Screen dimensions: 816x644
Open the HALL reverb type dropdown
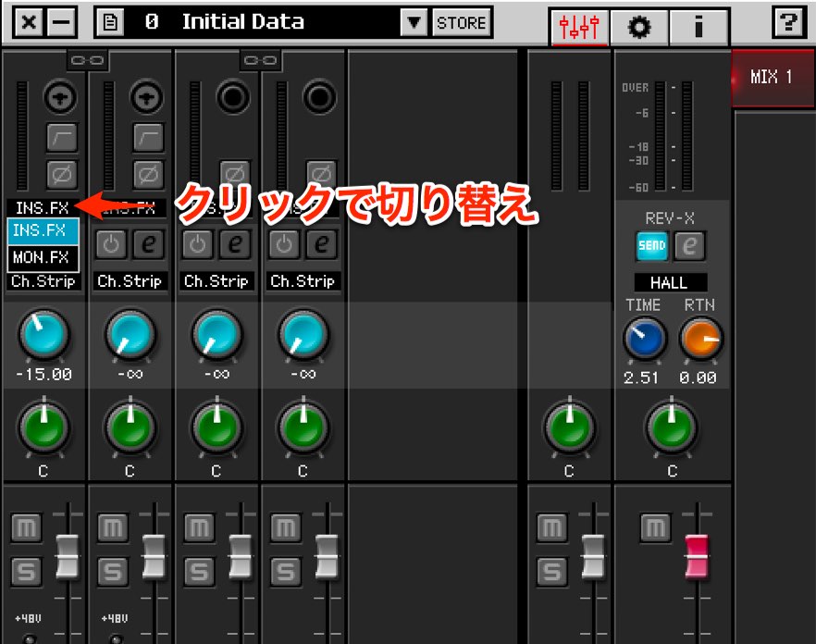670,283
